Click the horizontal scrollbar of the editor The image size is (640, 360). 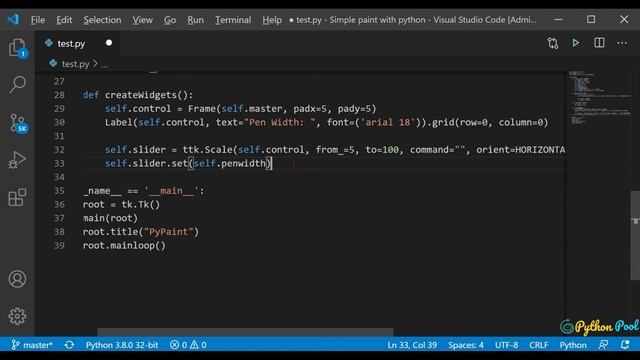(x=245, y=331)
